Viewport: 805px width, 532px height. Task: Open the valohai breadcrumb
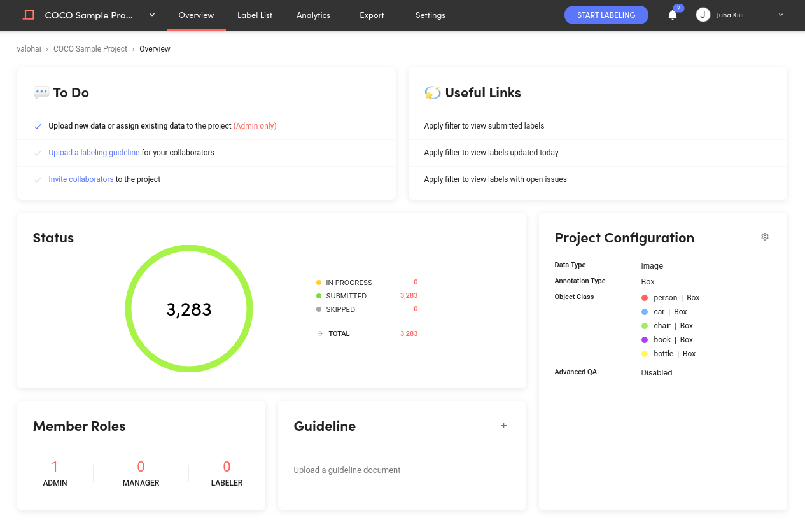click(29, 49)
